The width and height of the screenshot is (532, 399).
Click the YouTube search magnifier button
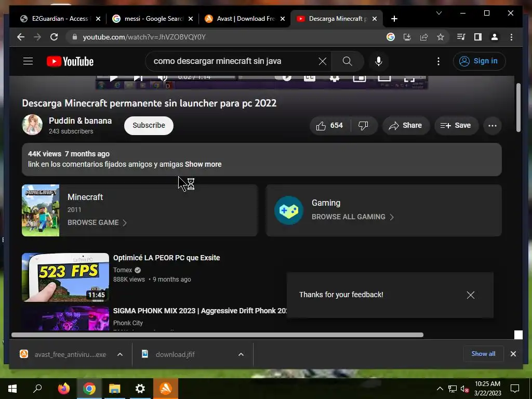[347, 61]
